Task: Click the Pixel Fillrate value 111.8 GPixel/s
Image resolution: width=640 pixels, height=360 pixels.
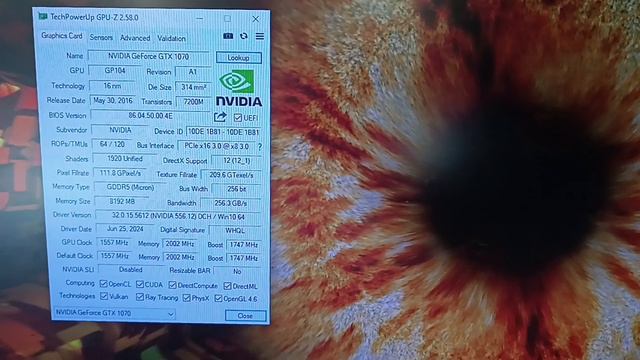Action: (x=120, y=173)
